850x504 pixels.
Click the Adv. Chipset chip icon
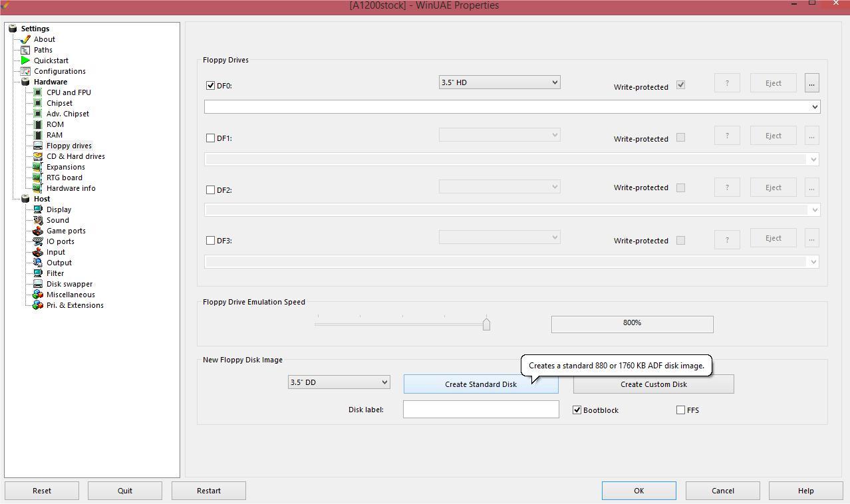pos(38,114)
